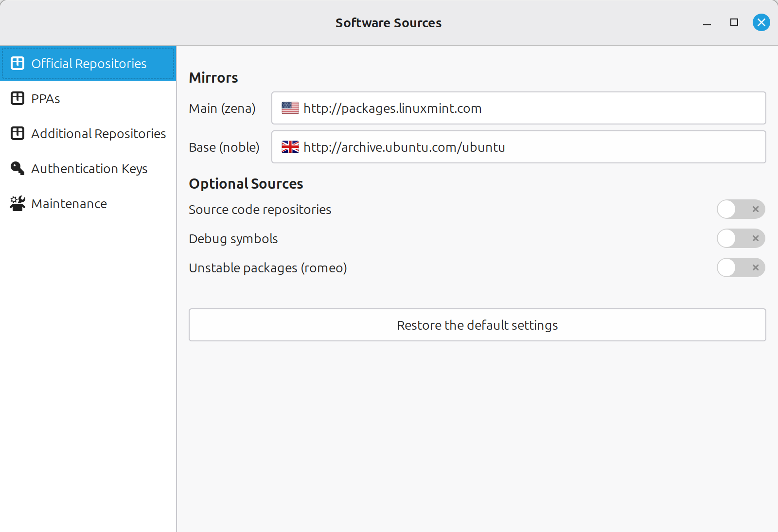778x532 pixels.
Task: Close the Software Sources window
Action: coord(761,22)
